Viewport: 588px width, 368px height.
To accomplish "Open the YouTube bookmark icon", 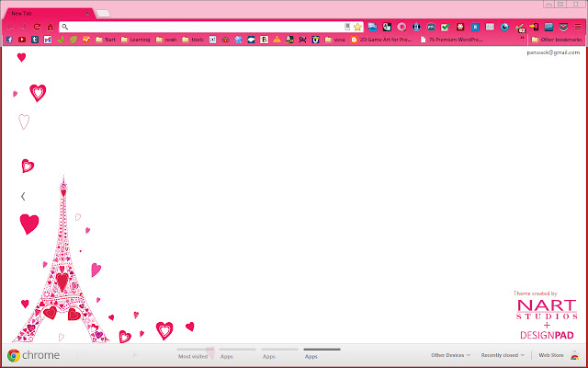I will (x=22, y=40).
